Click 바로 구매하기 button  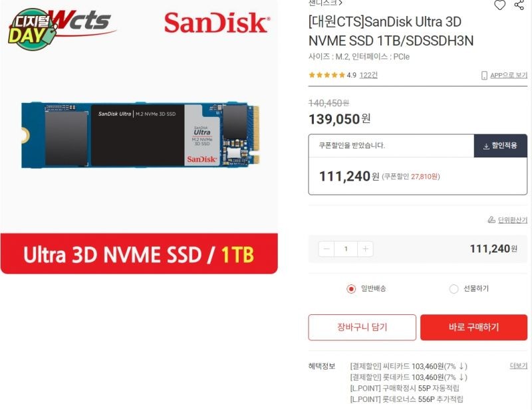pos(473,327)
